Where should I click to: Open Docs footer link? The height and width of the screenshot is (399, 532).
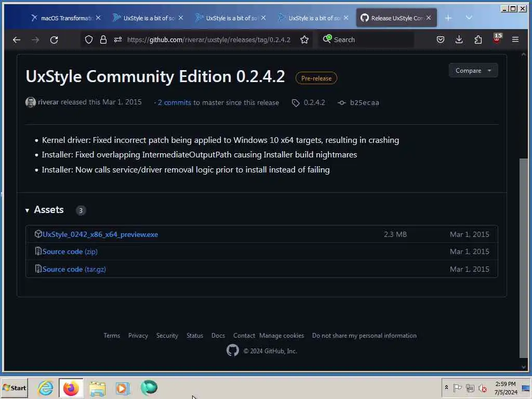coord(218,336)
